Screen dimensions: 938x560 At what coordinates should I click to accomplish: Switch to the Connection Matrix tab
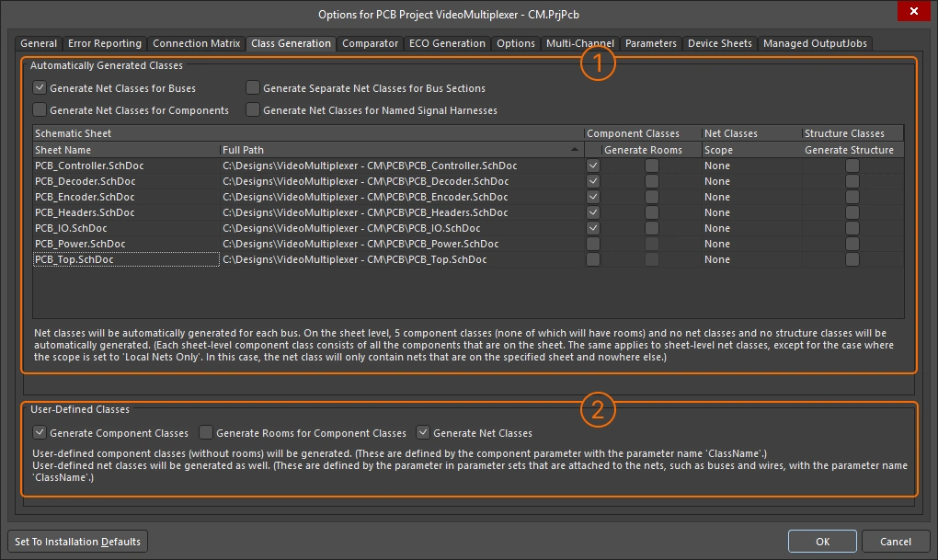(x=196, y=42)
